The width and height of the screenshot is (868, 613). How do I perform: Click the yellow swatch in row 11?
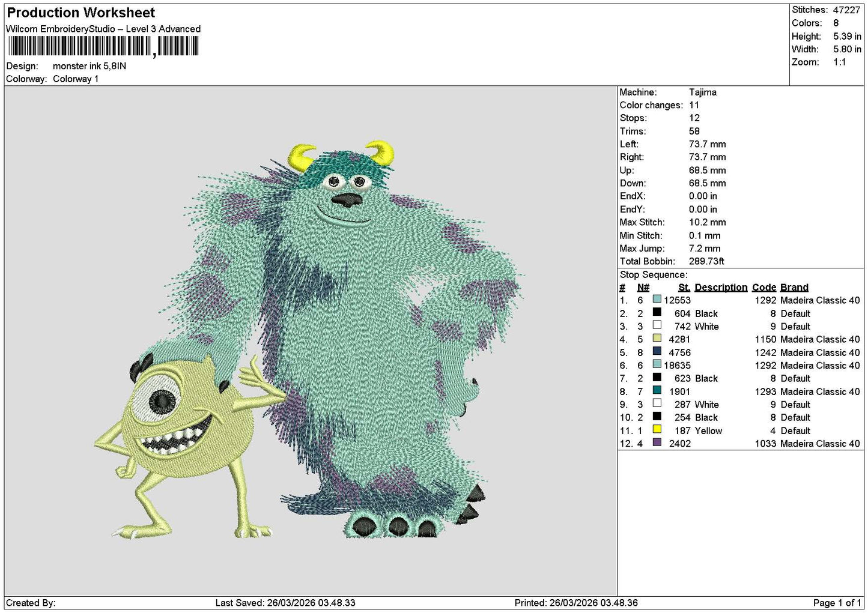(657, 429)
